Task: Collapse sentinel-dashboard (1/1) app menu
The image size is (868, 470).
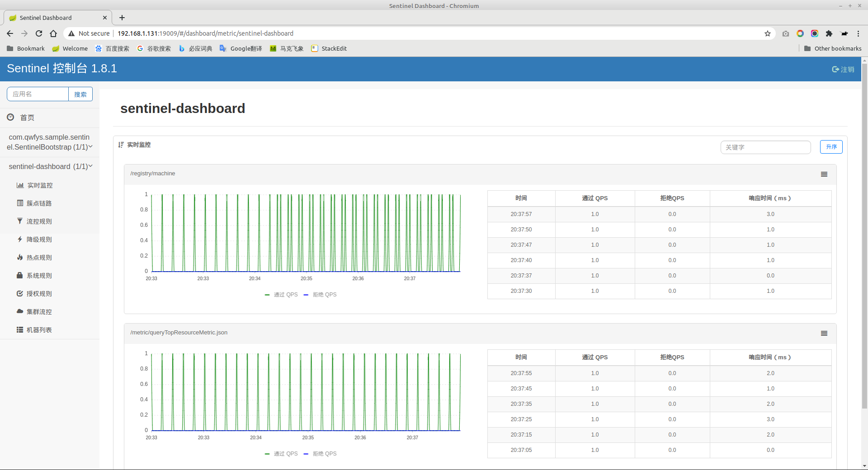Action: point(50,166)
